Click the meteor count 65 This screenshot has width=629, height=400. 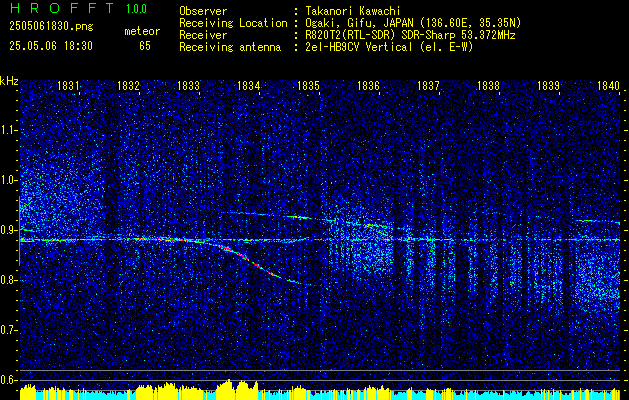[145, 46]
